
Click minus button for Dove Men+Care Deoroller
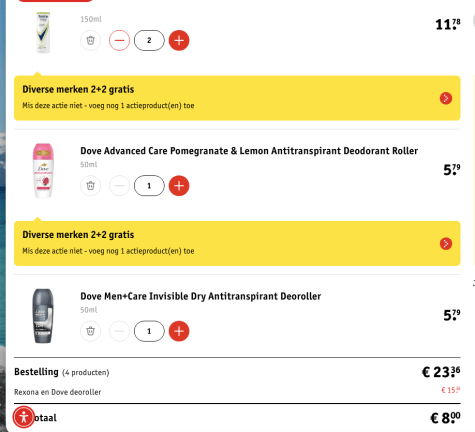pos(119,331)
